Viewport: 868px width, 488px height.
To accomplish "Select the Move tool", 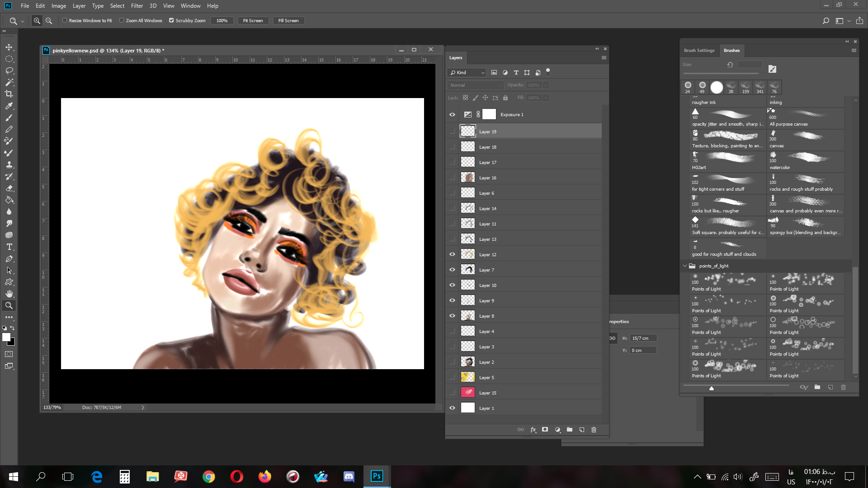I will pos(9,47).
